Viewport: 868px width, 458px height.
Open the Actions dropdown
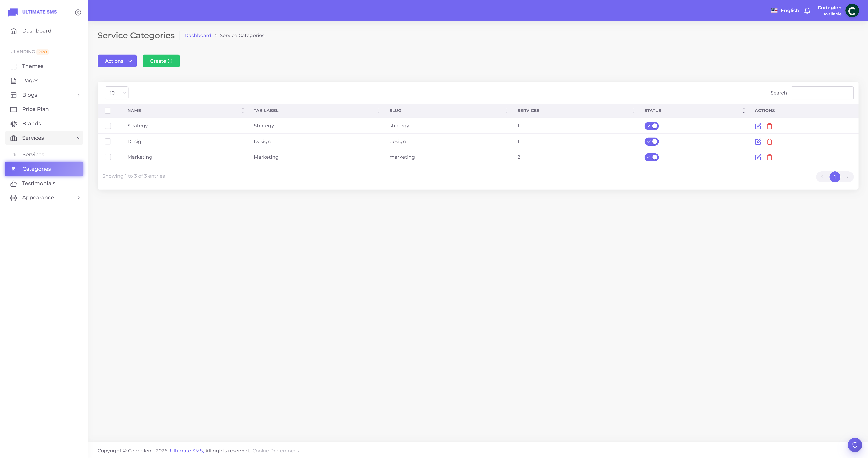point(117,61)
